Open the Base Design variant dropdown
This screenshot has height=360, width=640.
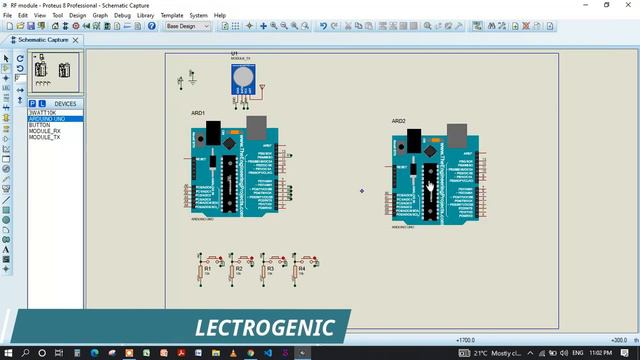coord(188,26)
